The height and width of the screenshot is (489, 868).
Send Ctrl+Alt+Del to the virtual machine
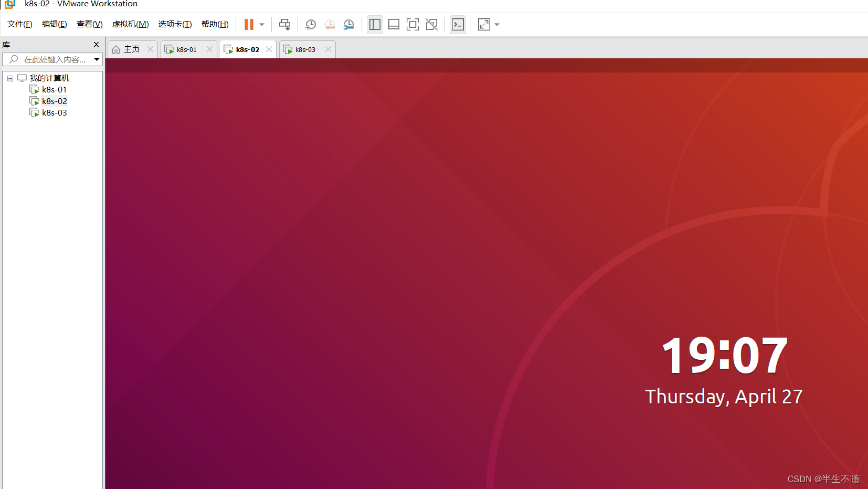(x=284, y=24)
